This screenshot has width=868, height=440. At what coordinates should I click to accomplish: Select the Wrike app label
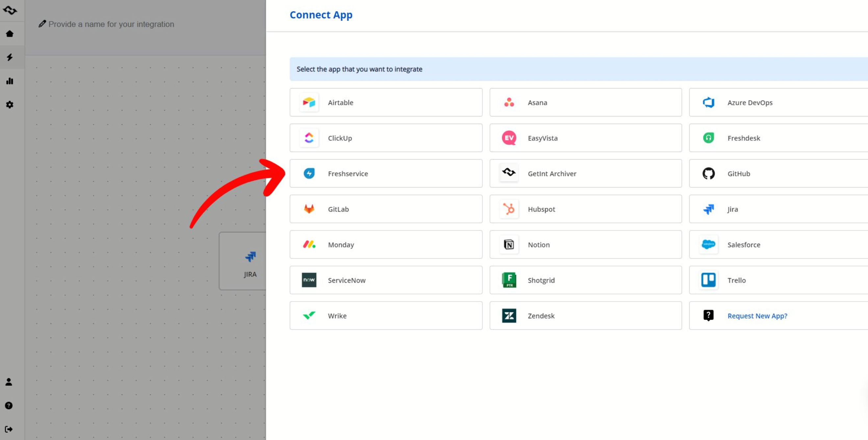(x=337, y=315)
